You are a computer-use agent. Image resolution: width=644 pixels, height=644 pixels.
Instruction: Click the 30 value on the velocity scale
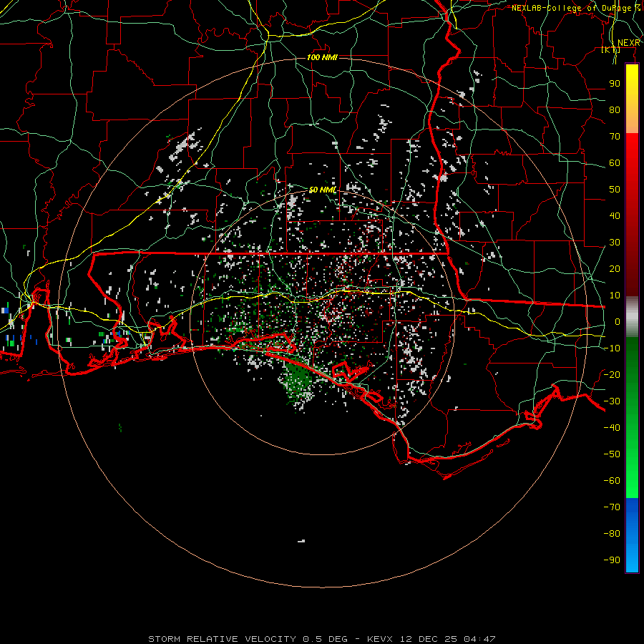(x=615, y=243)
